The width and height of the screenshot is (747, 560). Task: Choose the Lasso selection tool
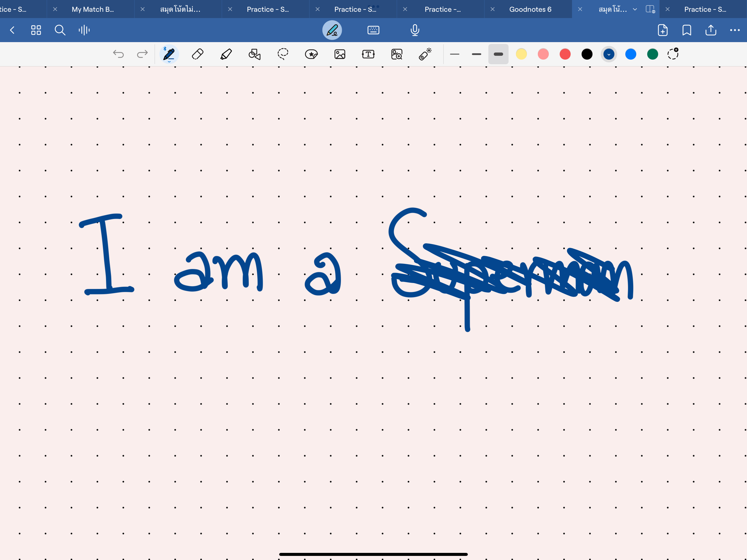click(283, 54)
